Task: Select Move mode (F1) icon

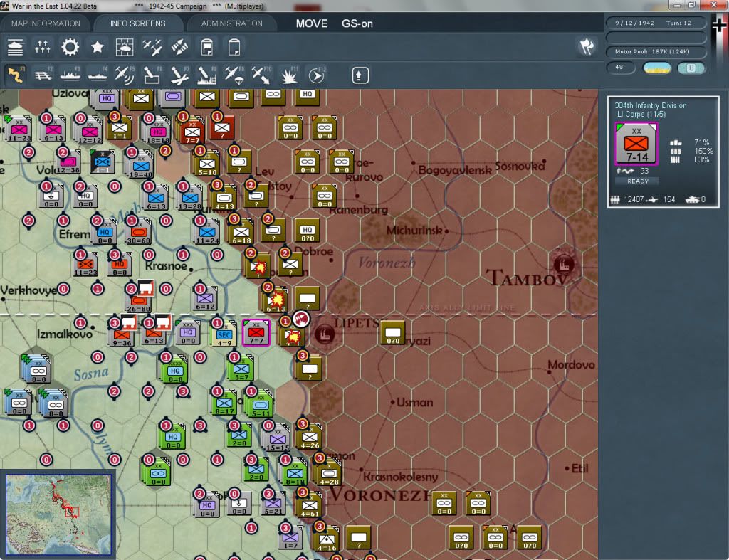Action: pos(16,75)
